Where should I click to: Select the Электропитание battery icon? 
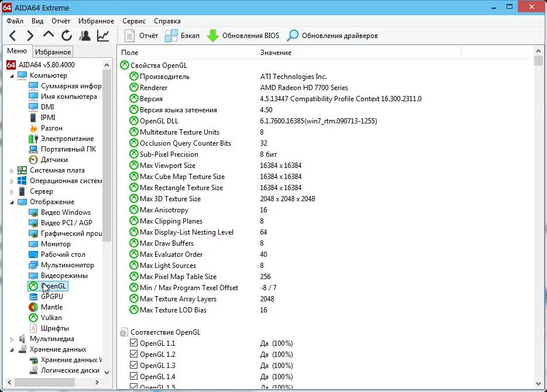click(33, 139)
